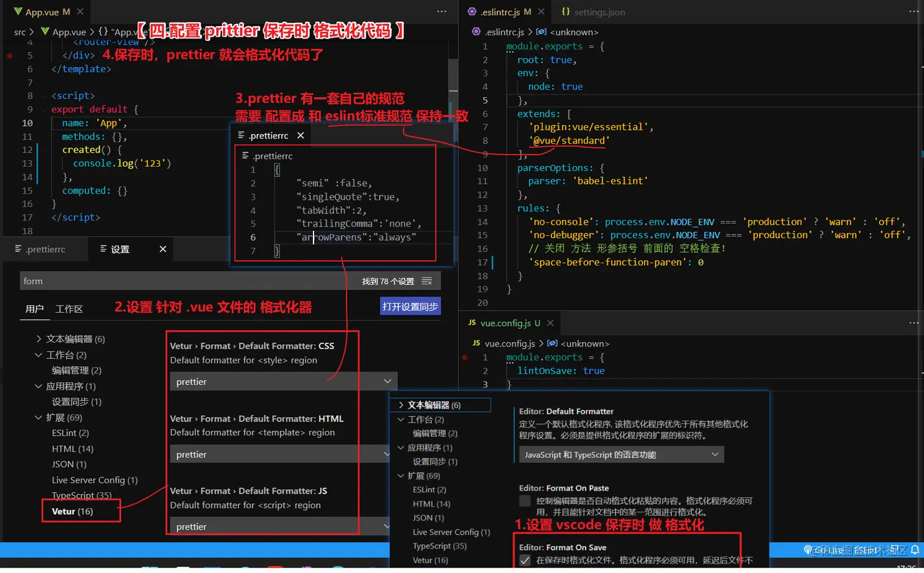Close the vue.config.js tab

click(551, 323)
